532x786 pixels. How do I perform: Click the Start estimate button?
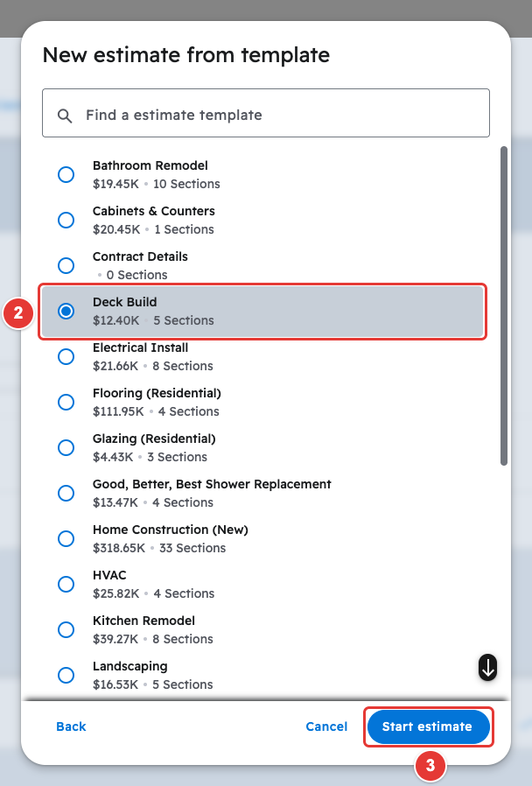point(428,726)
